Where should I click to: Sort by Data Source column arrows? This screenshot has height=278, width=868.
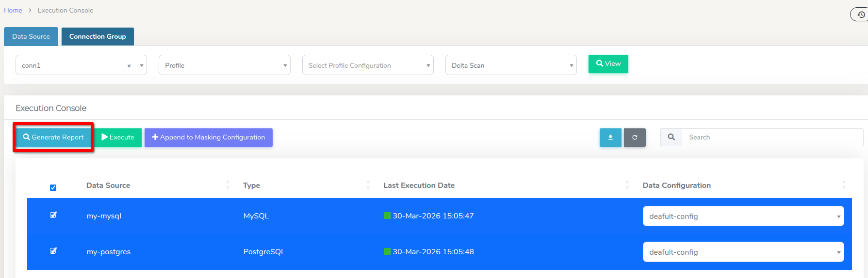click(228, 185)
